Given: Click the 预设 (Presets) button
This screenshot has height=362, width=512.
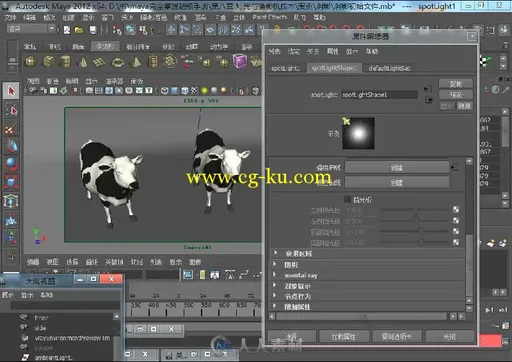Looking at the screenshot, I should coord(455,95).
